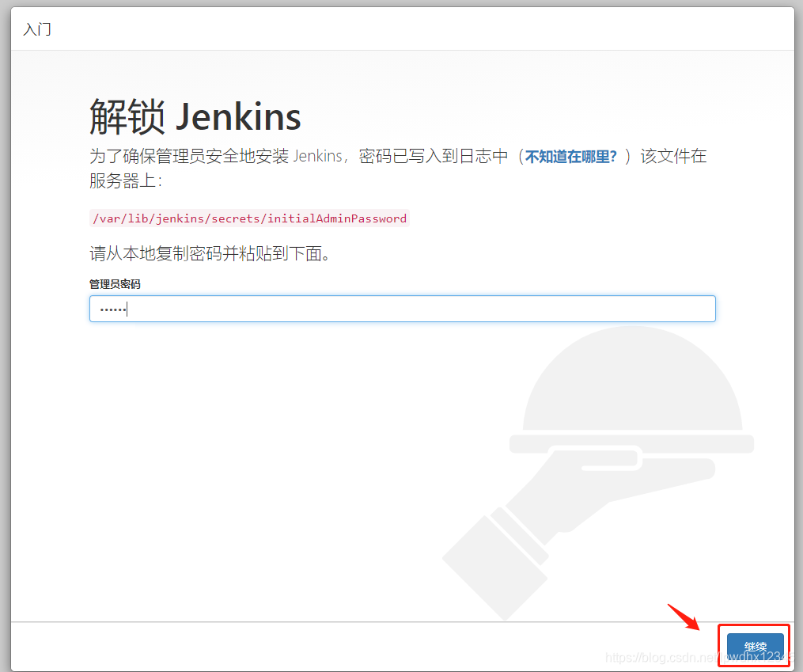Click the 管理员密码 field label

tap(115, 284)
